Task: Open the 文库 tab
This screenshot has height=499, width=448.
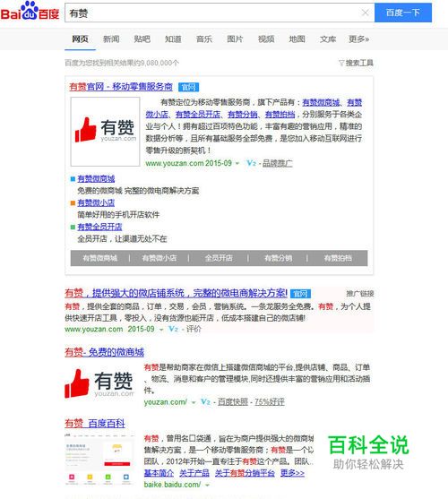Action: [x=328, y=39]
